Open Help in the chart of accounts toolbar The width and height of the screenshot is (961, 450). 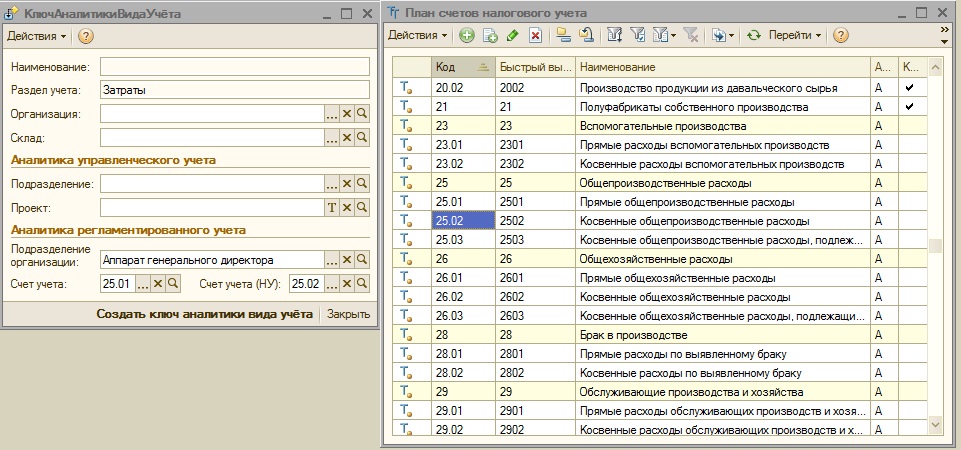click(x=840, y=35)
